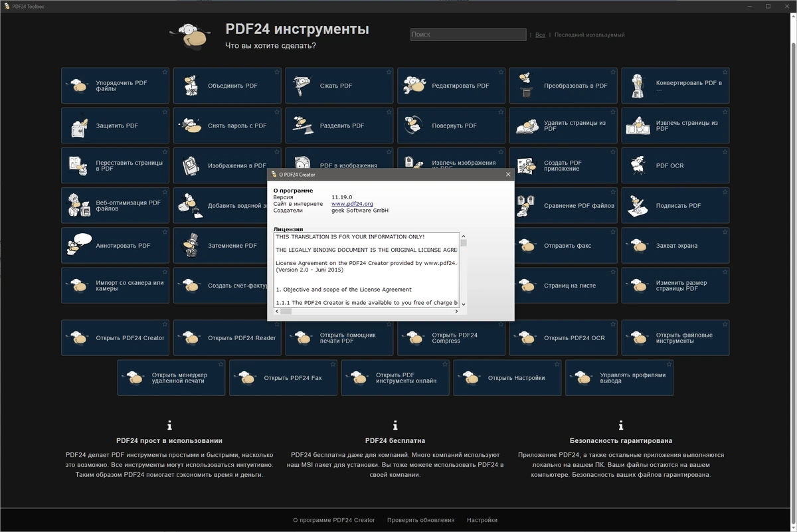Viewport: 797px width, 532px height.
Task: Click the sheep icon on Открыть PDF24 Creator tile
Action: 79,338
